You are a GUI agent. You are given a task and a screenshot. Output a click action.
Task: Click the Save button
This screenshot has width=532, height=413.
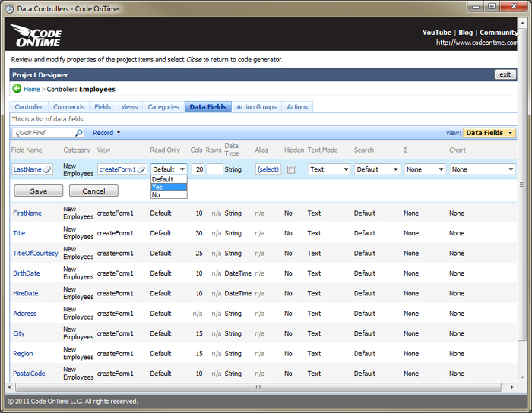tap(38, 191)
